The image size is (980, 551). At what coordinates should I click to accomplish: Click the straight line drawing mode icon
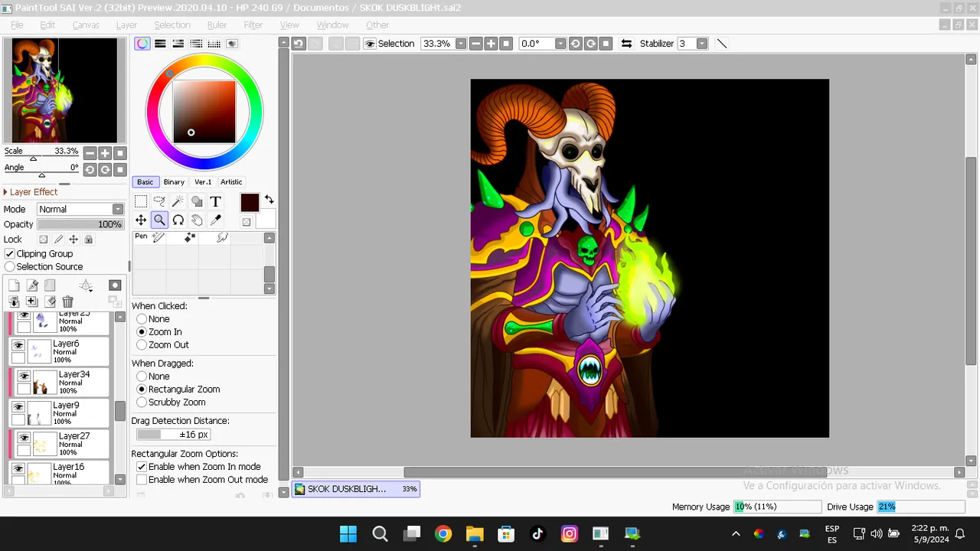pos(721,44)
